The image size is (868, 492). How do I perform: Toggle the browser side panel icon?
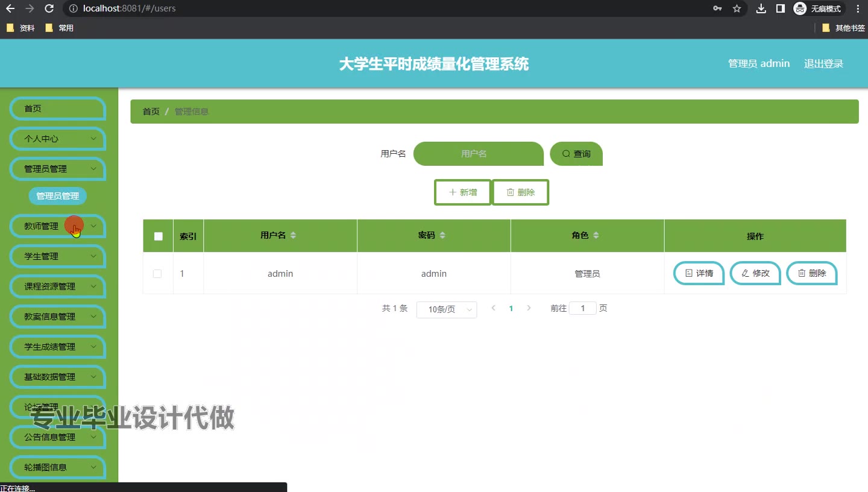(780, 8)
